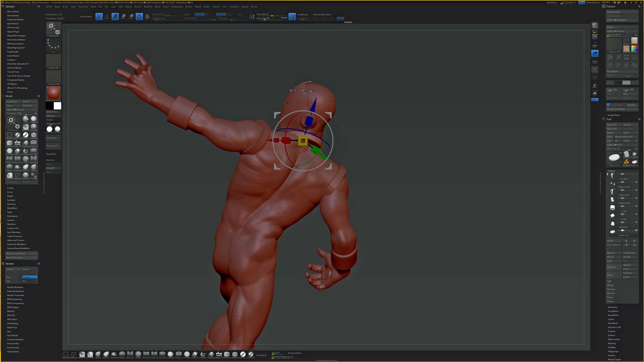The height and width of the screenshot is (362, 644).
Task: Toggle Local symmetry (L.Sym)
Action: click(x=595, y=62)
